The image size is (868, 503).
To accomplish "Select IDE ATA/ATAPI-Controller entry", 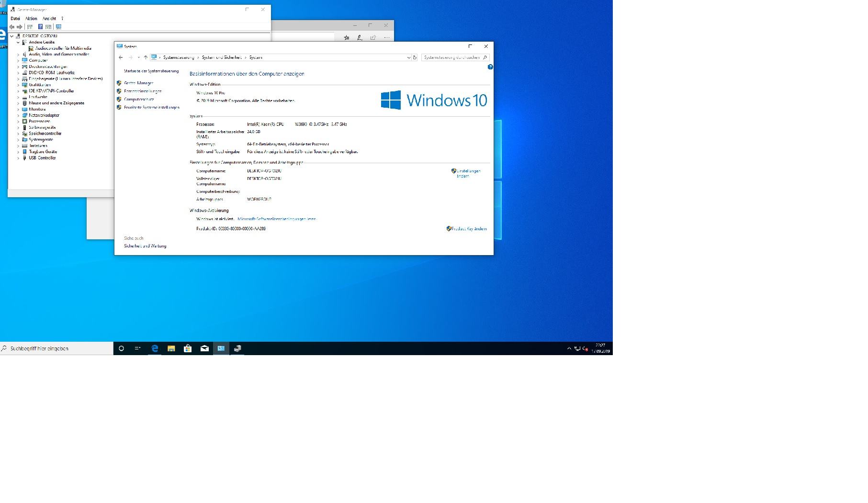I will click(x=51, y=91).
